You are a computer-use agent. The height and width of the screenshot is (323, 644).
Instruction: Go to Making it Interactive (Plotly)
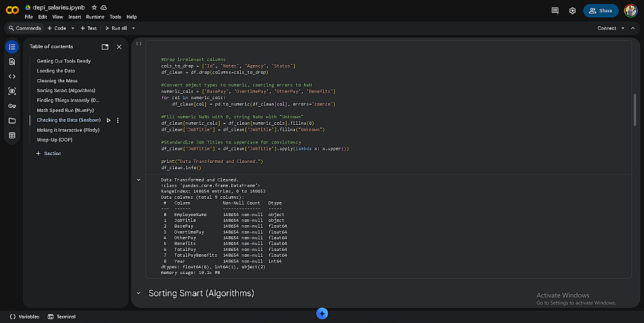(68, 130)
